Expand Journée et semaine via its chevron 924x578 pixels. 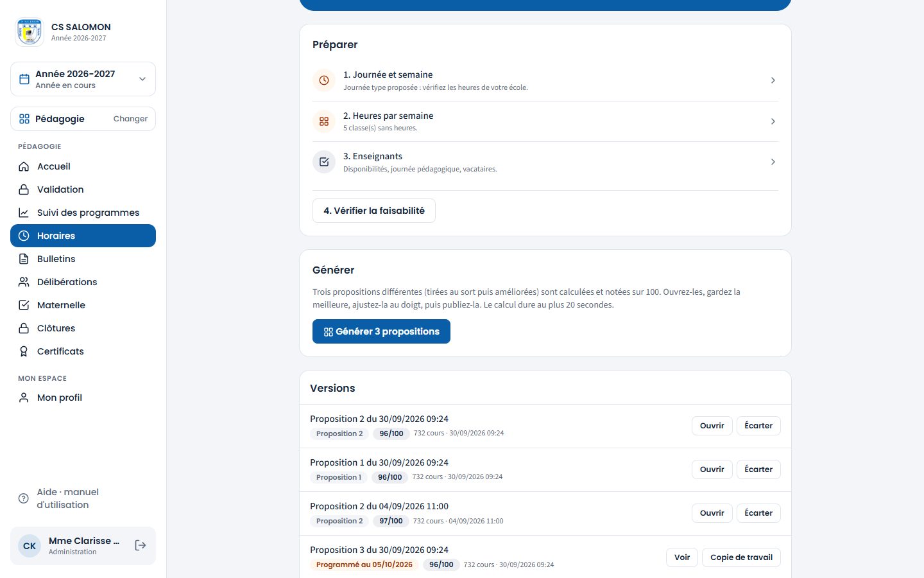point(773,80)
